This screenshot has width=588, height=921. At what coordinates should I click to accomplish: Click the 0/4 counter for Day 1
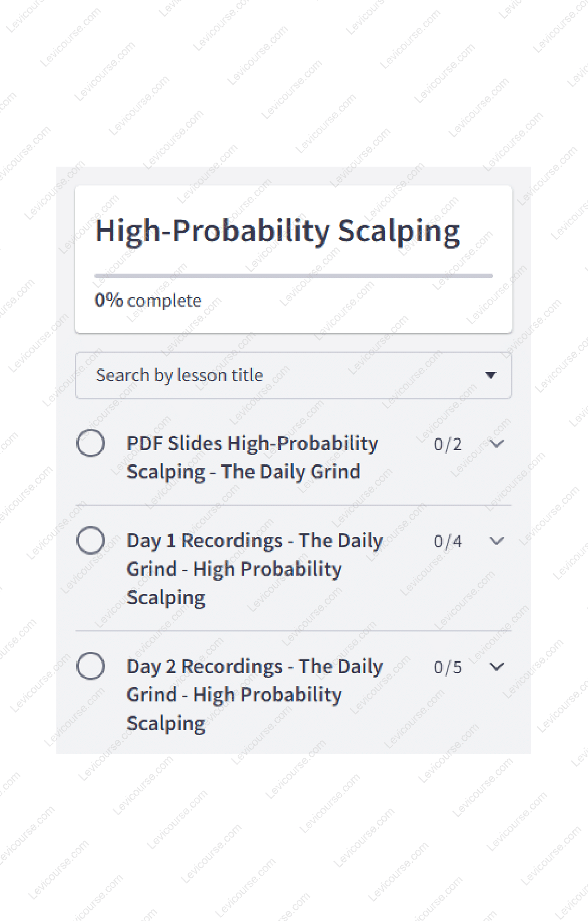(448, 541)
